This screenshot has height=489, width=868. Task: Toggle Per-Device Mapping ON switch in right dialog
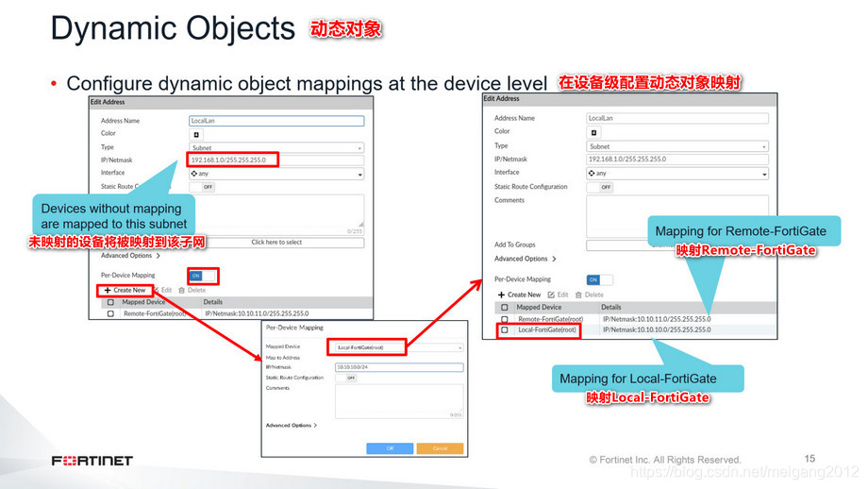[x=599, y=279]
